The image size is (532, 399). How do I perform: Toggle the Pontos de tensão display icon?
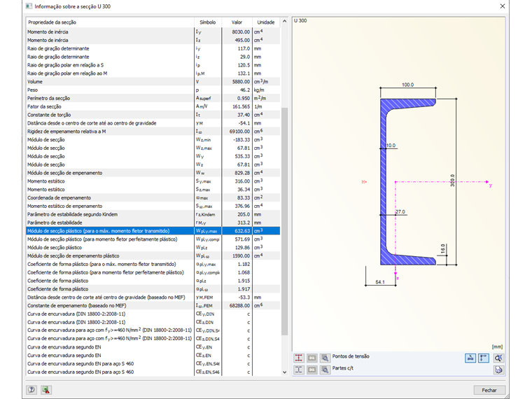(299, 358)
